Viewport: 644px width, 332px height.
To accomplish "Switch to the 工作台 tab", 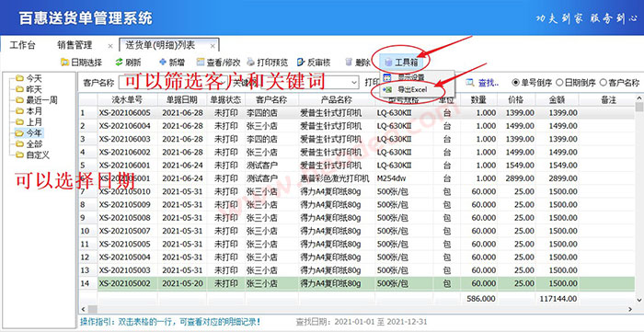I will click(22, 45).
